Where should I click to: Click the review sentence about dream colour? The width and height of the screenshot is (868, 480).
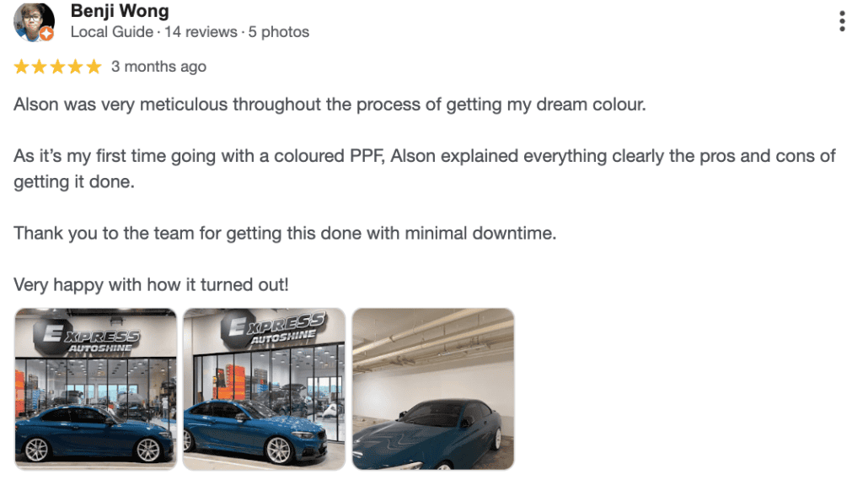(330, 105)
